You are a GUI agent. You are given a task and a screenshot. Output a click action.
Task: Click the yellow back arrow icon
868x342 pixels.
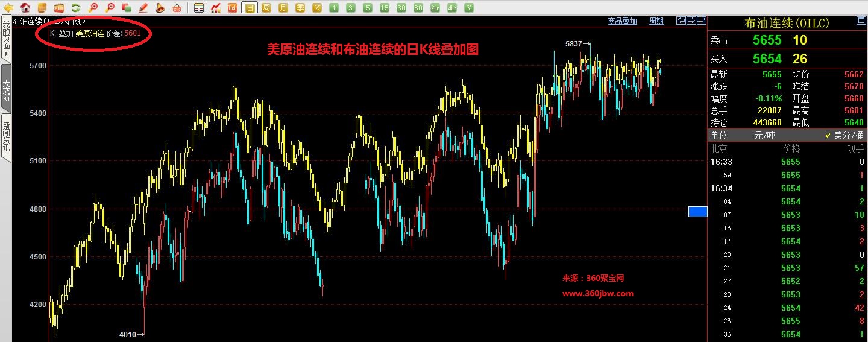click(x=8, y=8)
